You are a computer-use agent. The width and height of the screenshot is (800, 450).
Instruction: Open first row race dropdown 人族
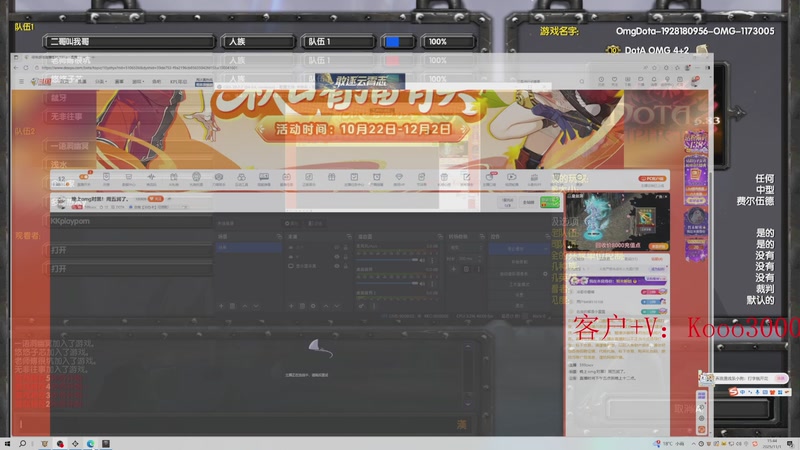(258, 42)
